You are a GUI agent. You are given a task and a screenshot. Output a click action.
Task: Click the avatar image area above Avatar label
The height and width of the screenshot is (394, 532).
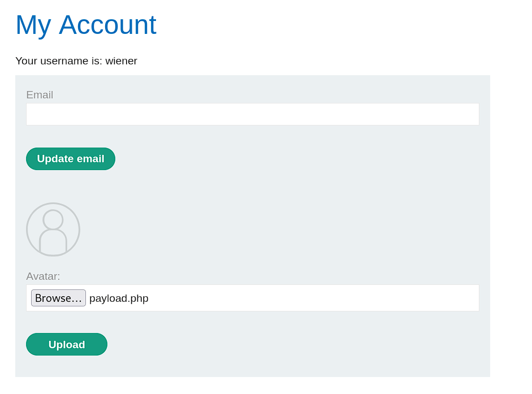click(53, 229)
